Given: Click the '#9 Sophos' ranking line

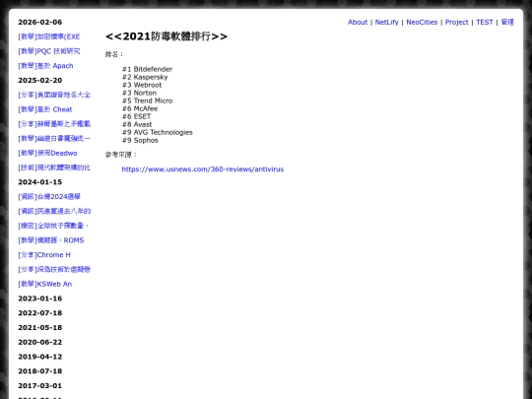Looking at the screenshot, I should (140, 140).
